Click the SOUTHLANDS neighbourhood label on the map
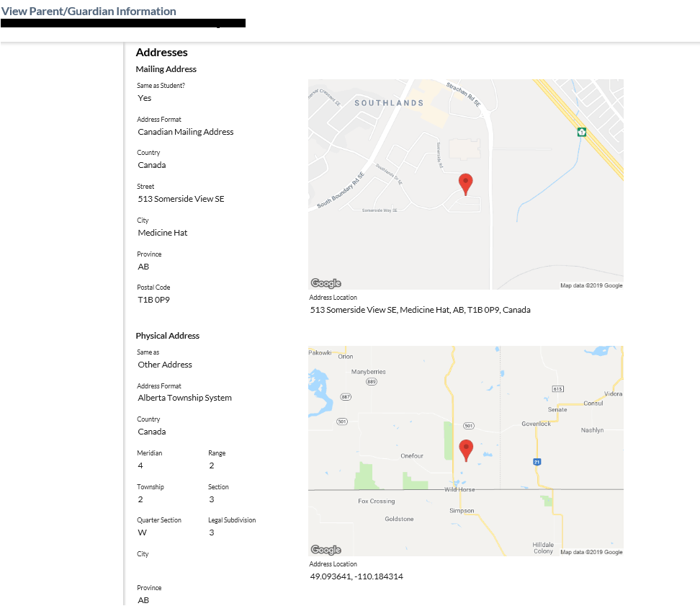The height and width of the screenshot is (606, 700). [389, 103]
